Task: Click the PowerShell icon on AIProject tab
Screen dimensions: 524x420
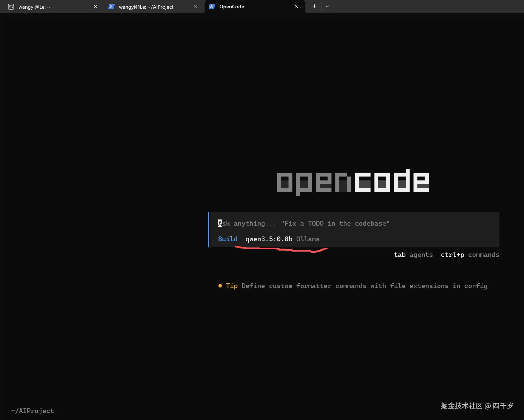Action: coord(111,7)
